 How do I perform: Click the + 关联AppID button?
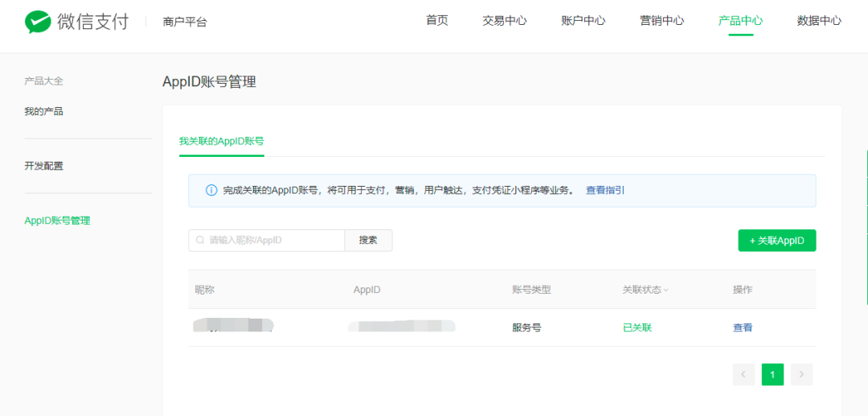tap(776, 241)
